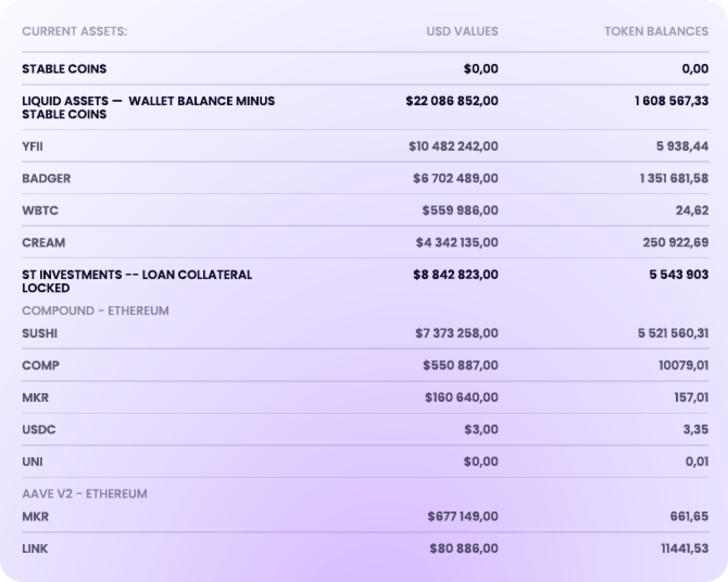The height and width of the screenshot is (582, 728).
Task: Select the Liquid Assets wallet balance heading
Action: pos(148,107)
